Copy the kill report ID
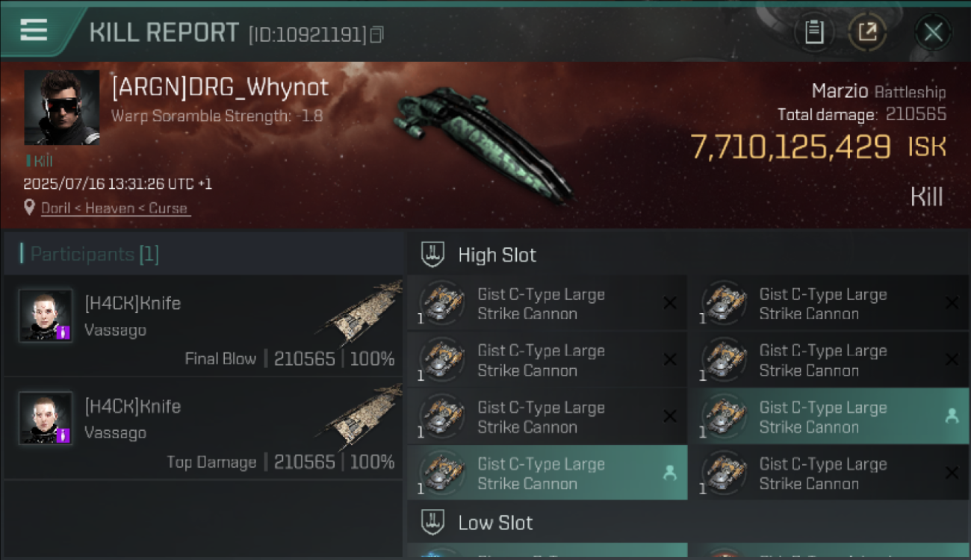This screenshot has width=971, height=560. [377, 34]
